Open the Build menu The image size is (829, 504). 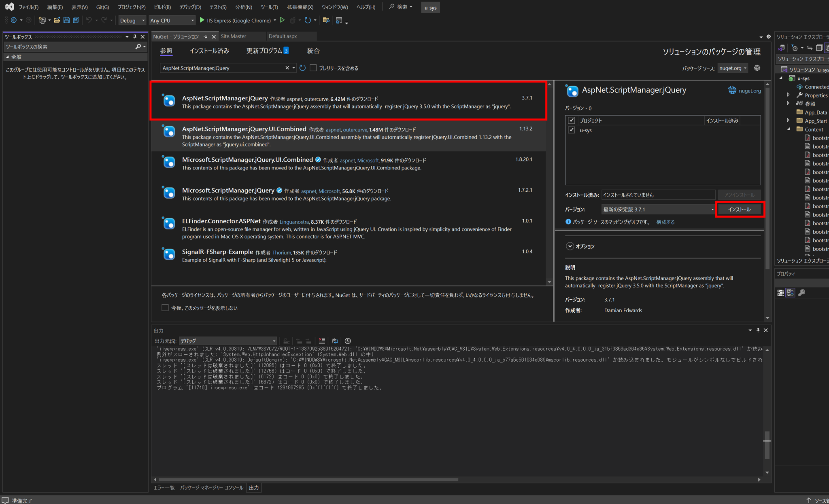162,7
